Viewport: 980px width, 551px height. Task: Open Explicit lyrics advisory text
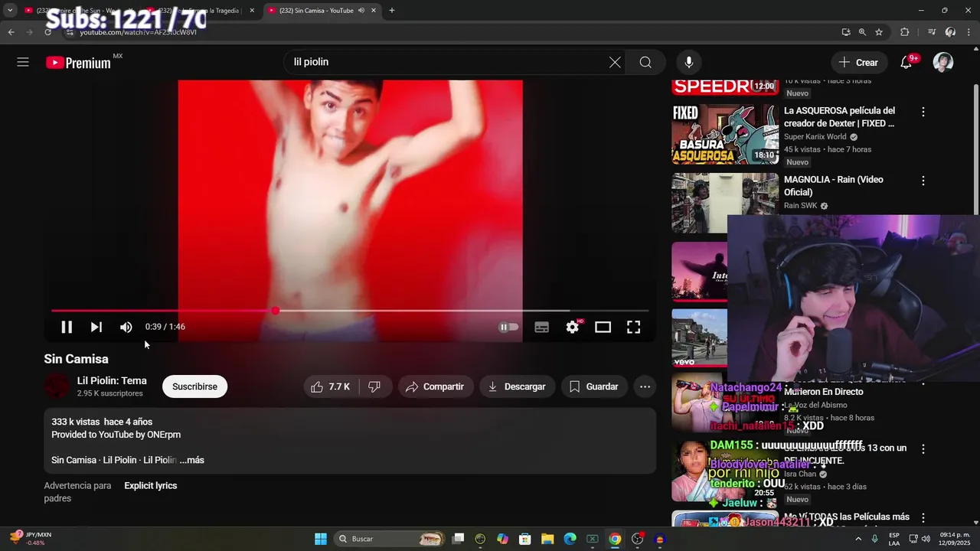[151, 486]
